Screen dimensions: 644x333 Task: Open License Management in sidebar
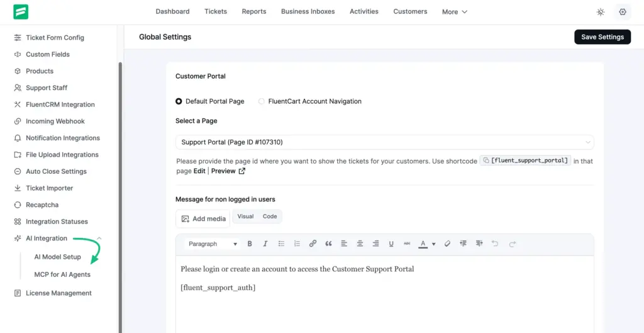(58, 293)
